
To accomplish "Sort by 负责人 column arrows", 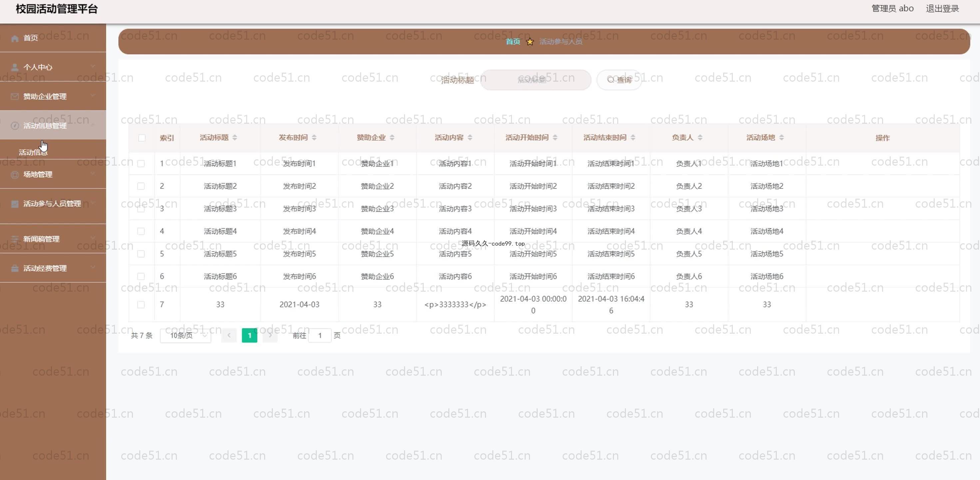I will [701, 137].
